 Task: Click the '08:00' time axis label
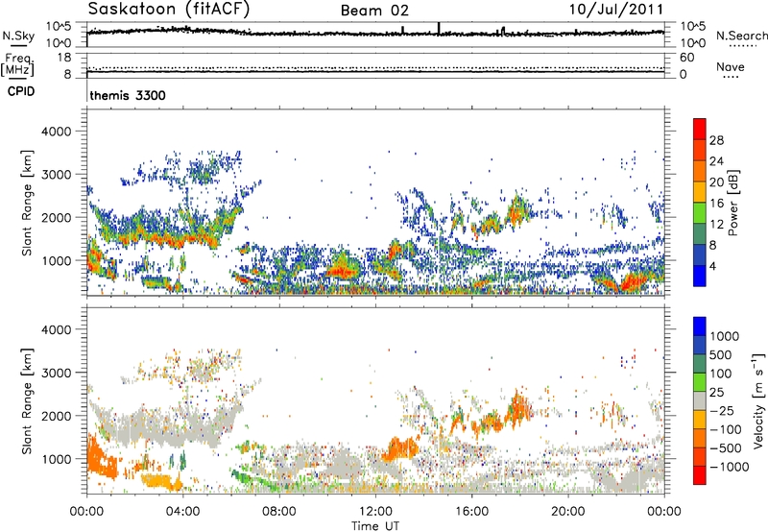point(279,512)
